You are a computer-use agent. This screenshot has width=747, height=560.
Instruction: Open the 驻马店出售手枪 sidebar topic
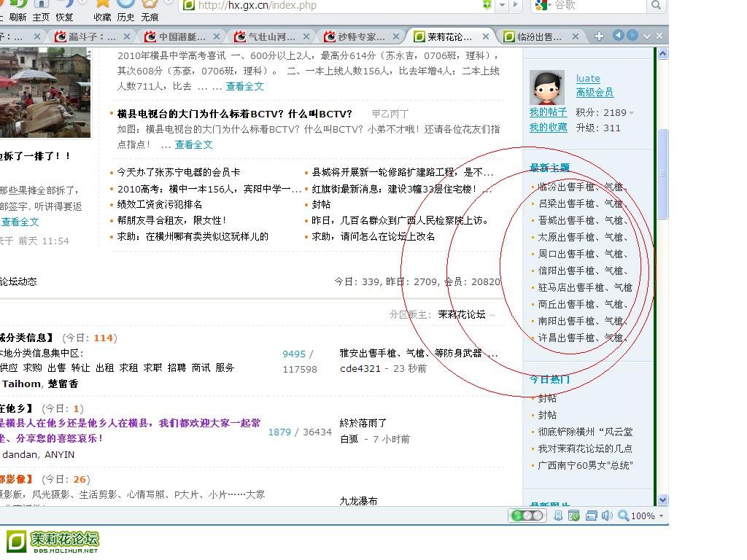[585, 287]
